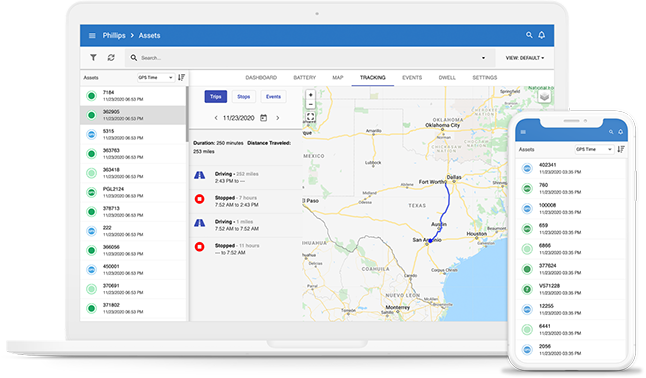Open the map layers button
Image resolution: width=646 pixels, height=378 pixels.
(544, 96)
